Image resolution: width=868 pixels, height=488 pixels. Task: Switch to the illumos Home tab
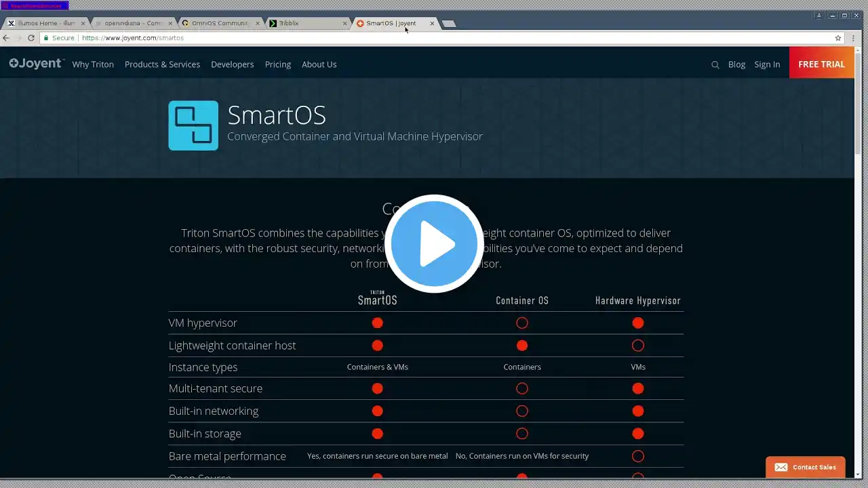point(47,23)
